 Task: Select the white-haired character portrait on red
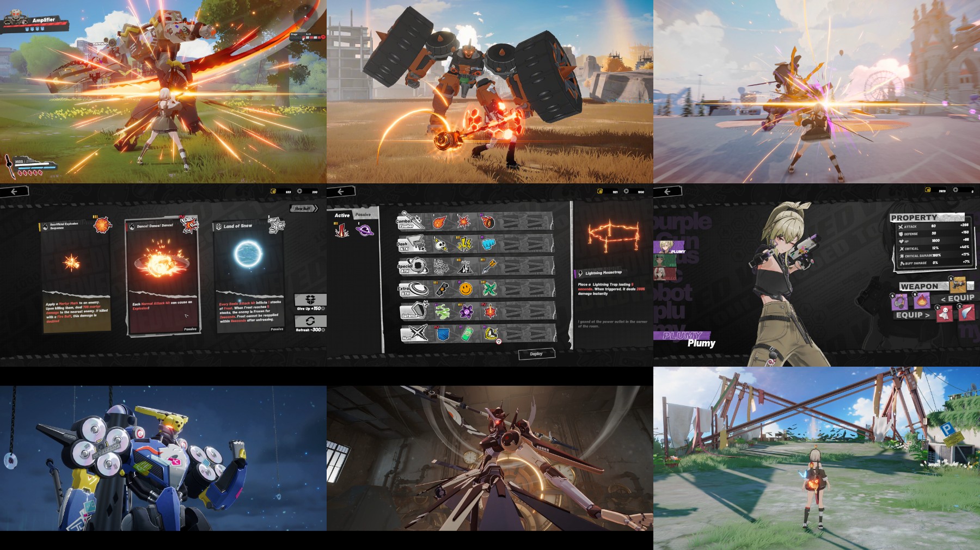[x=665, y=274]
